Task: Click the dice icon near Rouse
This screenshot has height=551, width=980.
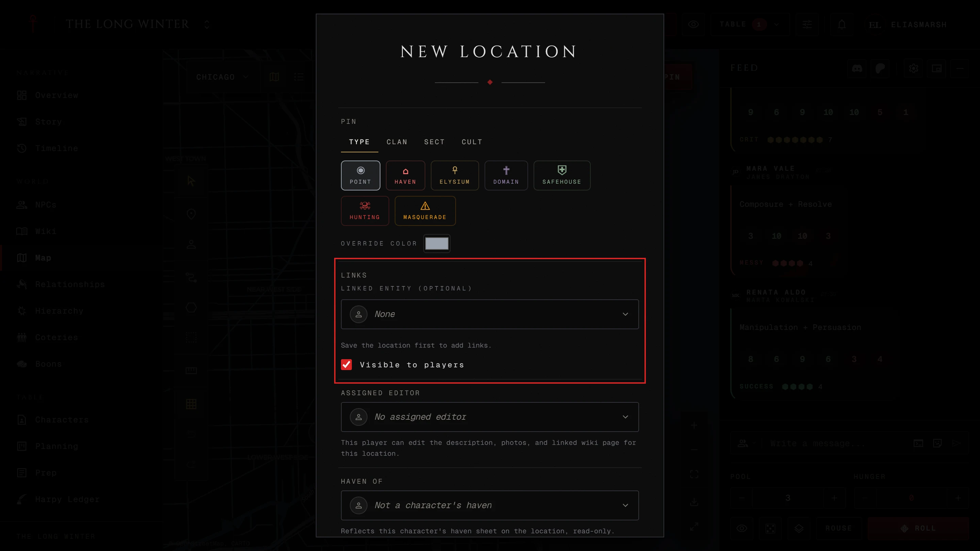Action: point(770,528)
